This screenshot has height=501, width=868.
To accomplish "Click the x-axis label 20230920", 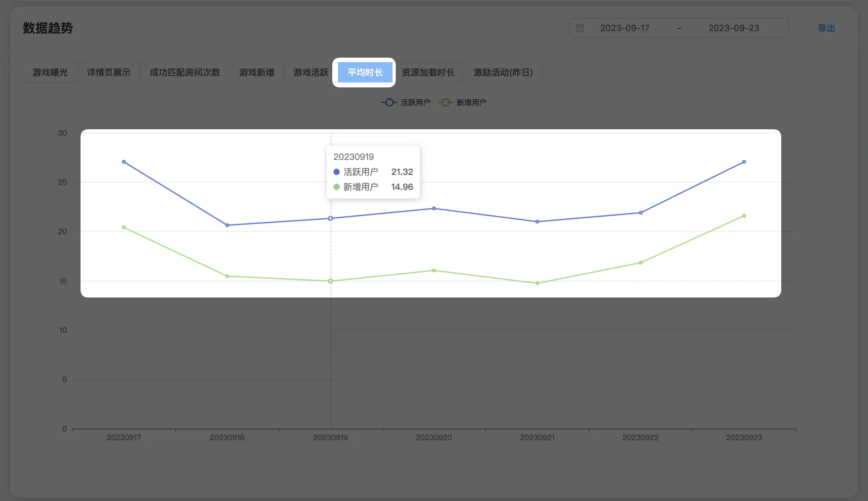I will (x=434, y=437).
